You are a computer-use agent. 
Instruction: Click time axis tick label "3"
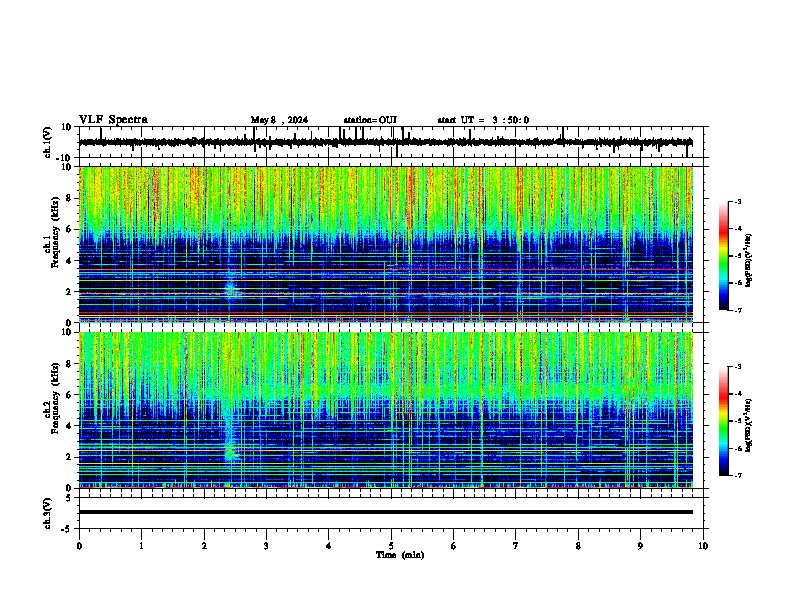[266, 546]
